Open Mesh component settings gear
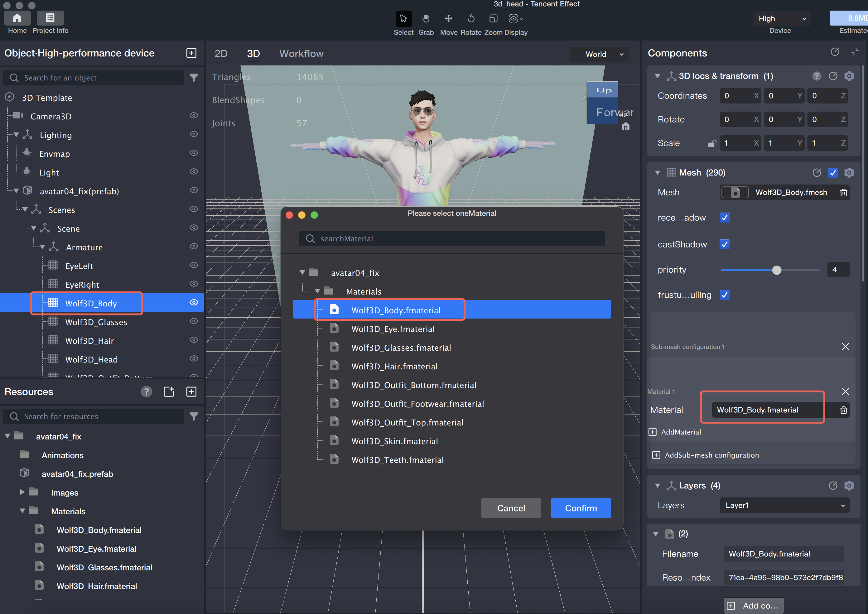The width and height of the screenshot is (868, 614). point(849,173)
